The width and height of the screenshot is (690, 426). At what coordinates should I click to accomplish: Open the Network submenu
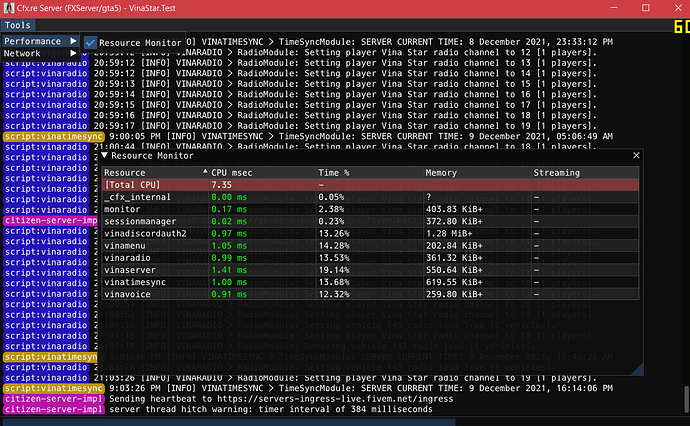click(x=40, y=53)
